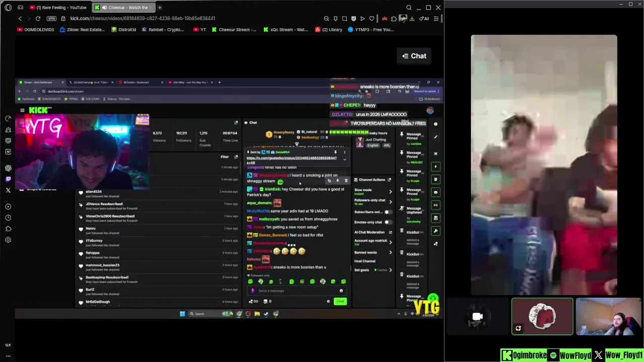644x362 pixels.
Task: Toggle the VPN badge
Action: point(51,19)
